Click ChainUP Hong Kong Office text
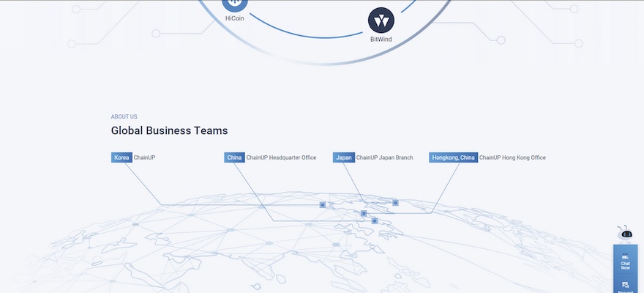Viewport: 644px width, 293px height. 512,157
